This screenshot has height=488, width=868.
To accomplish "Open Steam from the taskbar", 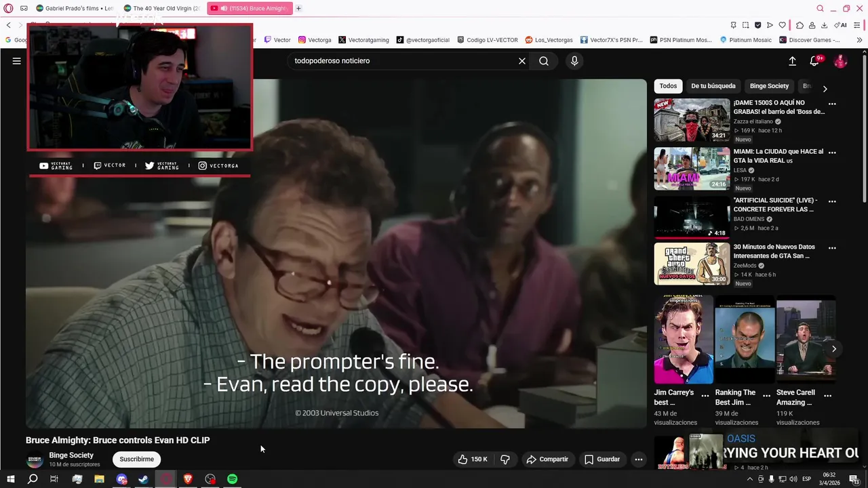I will pos(144,479).
